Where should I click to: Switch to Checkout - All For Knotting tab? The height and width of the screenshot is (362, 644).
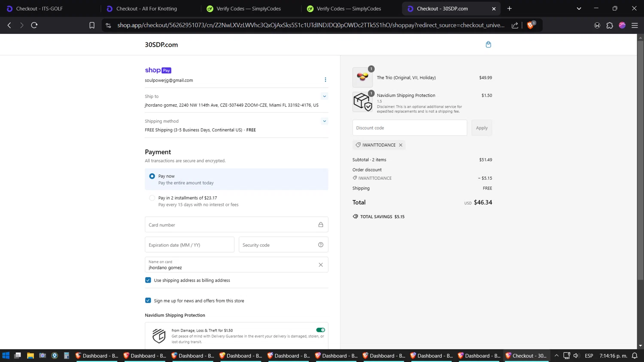coord(150,9)
